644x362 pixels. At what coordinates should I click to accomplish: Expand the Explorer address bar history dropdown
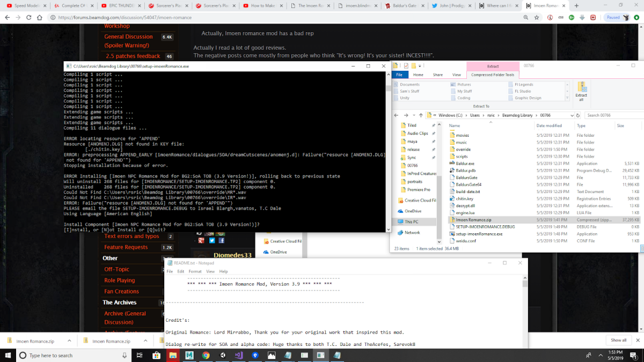click(x=571, y=115)
